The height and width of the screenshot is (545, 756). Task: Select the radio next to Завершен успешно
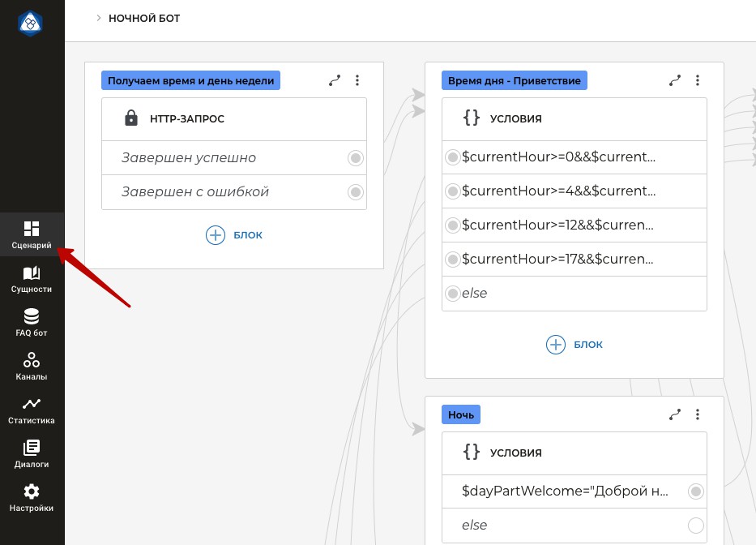[356, 158]
